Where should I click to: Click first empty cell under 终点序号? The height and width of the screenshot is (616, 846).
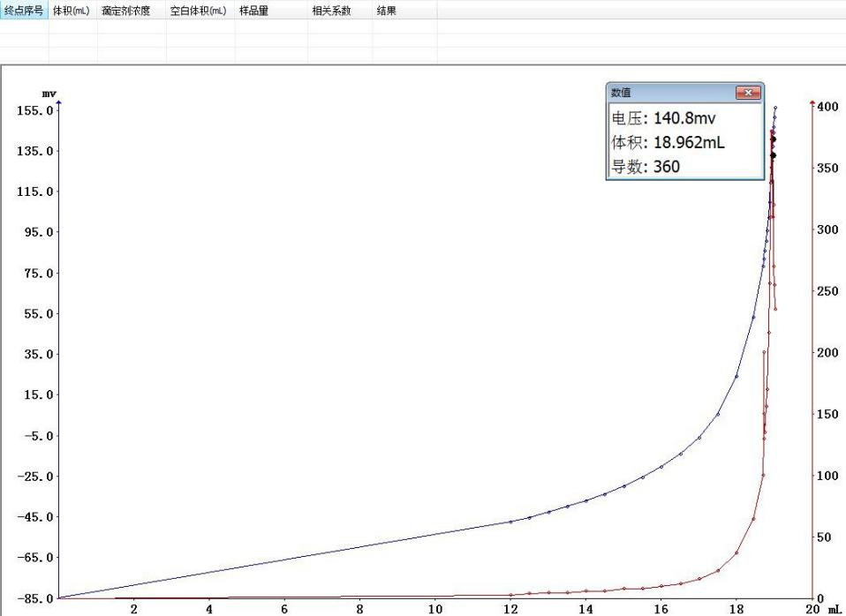click(x=24, y=26)
